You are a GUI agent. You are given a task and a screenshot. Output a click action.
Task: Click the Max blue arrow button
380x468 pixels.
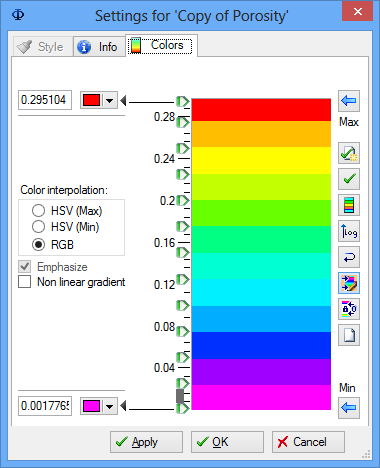click(x=349, y=101)
